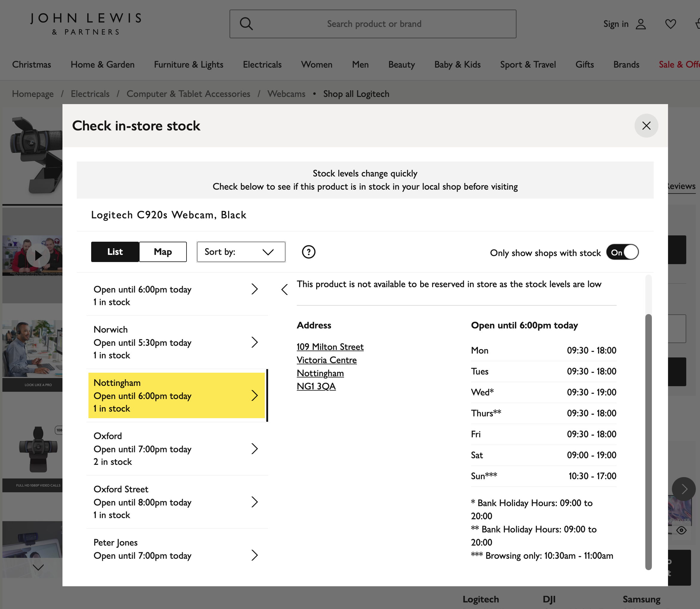Close the in-store stock dialog
700x609 pixels.
646,126
